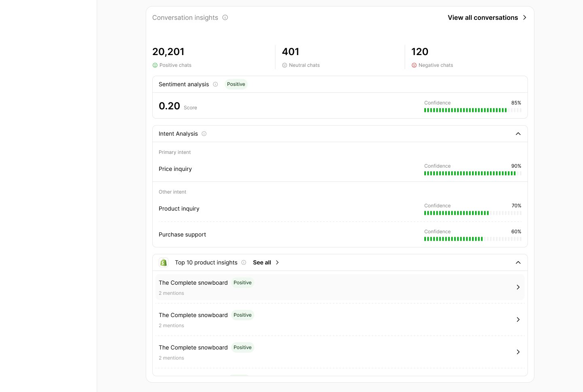The width and height of the screenshot is (583, 392).
Task: Click Positive badge on second snowboard row
Action: click(x=243, y=315)
